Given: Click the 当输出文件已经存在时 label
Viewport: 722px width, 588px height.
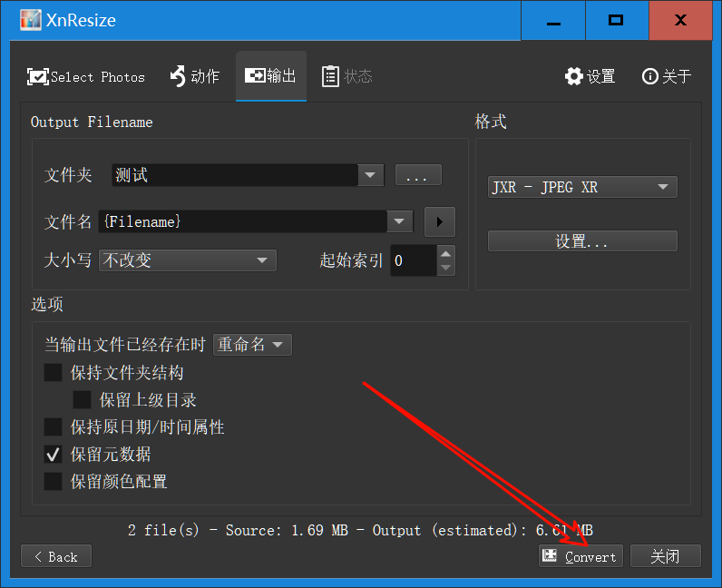Looking at the screenshot, I should pos(125,345).
